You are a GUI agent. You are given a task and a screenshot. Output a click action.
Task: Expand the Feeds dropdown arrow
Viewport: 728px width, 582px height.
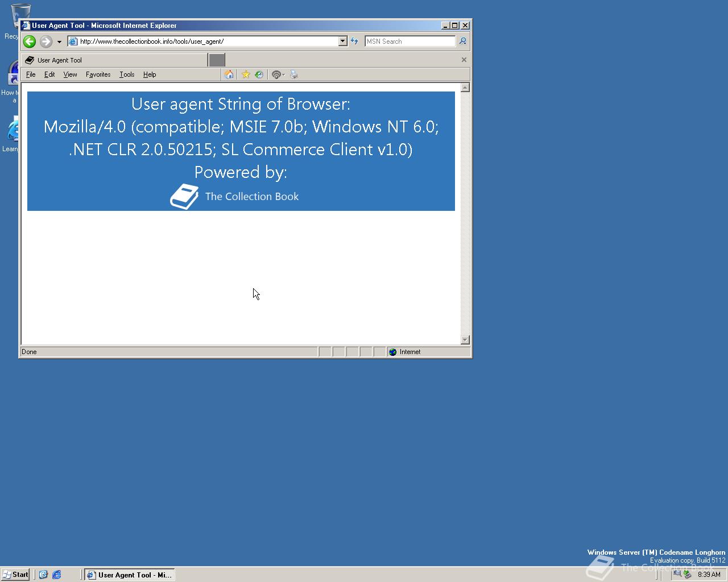(283, 75)
